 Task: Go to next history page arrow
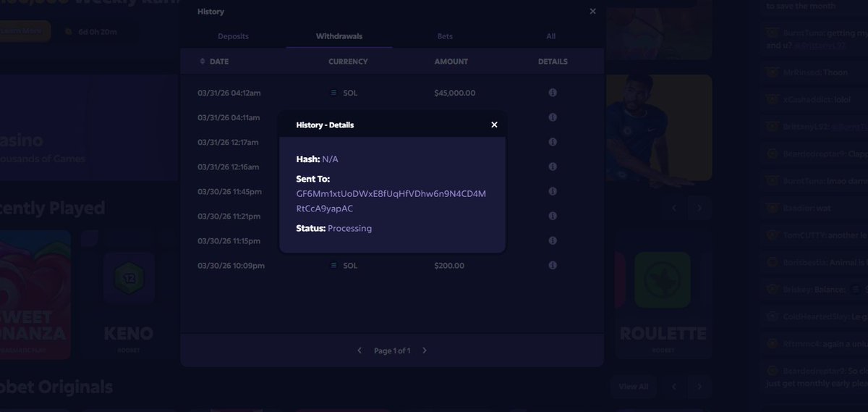pyautogui.click(x=425, y=350)
